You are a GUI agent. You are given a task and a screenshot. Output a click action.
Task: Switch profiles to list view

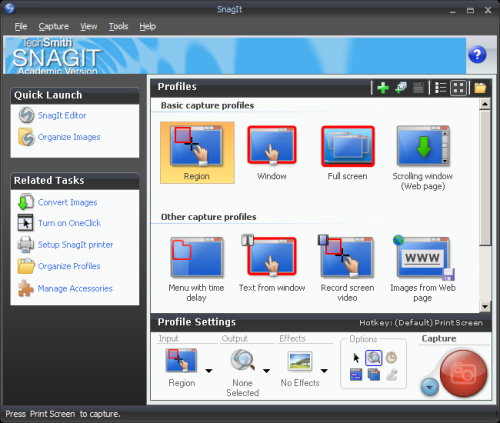point(441,88)
